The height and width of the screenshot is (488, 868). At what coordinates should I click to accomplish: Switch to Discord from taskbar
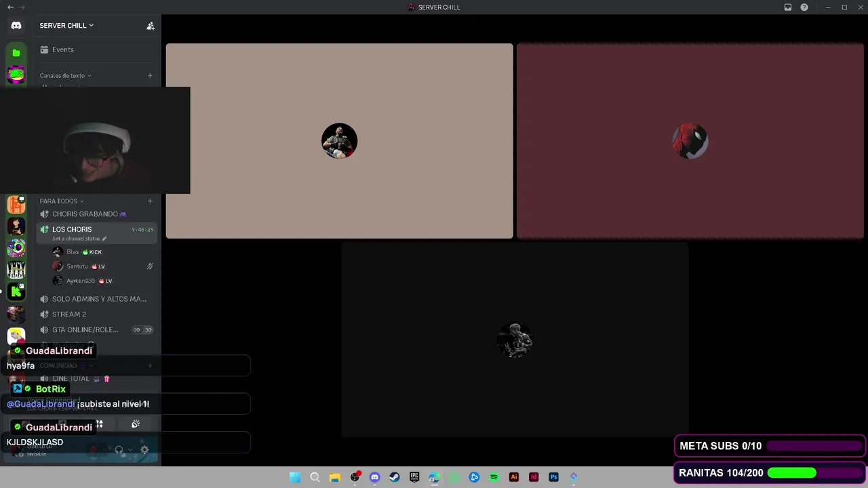tap(374, 477)
